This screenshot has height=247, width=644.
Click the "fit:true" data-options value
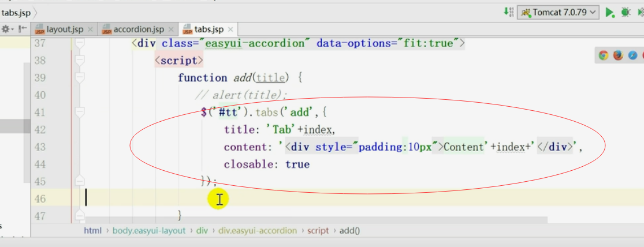coord(427,43)
